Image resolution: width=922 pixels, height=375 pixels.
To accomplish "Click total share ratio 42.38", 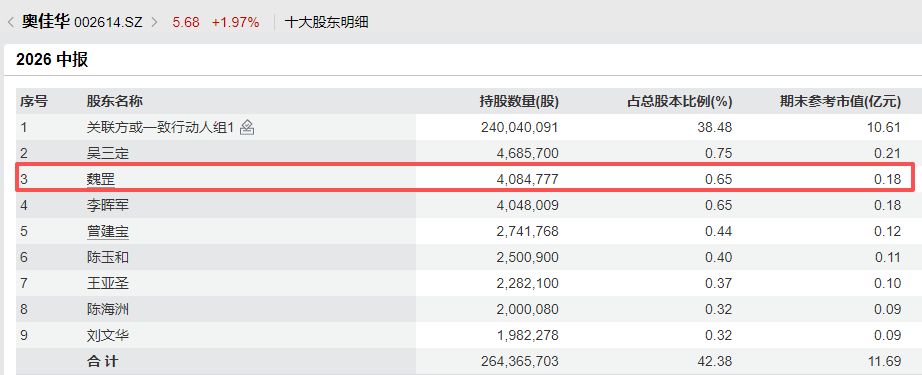I will pos(716,361).
